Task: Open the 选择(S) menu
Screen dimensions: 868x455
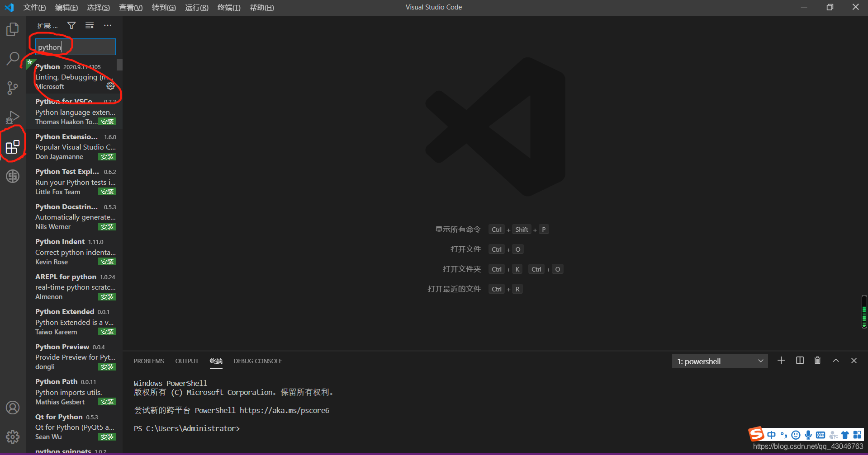Action: [x=98, y=7]
